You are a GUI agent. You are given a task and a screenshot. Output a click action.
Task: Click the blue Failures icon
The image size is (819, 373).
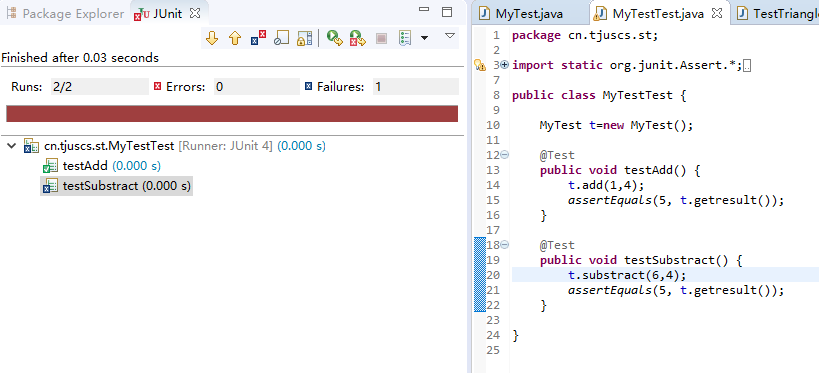308,87
